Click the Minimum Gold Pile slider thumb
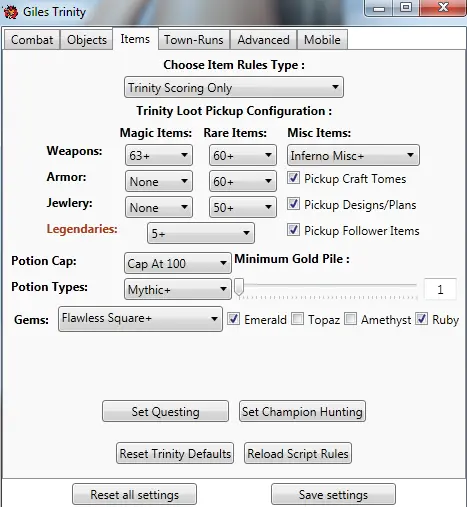Screen dimensions: 467x507 [239, 287]
